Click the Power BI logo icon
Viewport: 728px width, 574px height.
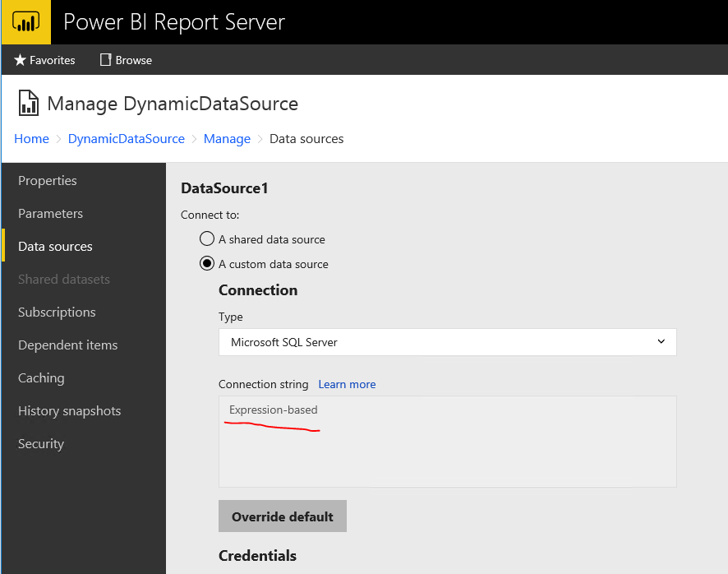(26, 22)
